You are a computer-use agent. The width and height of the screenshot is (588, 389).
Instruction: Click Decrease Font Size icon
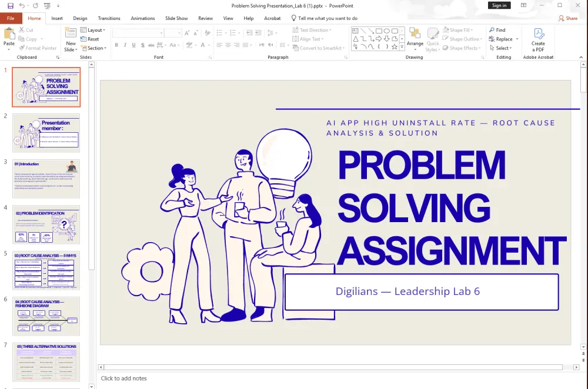click(195, 33)
